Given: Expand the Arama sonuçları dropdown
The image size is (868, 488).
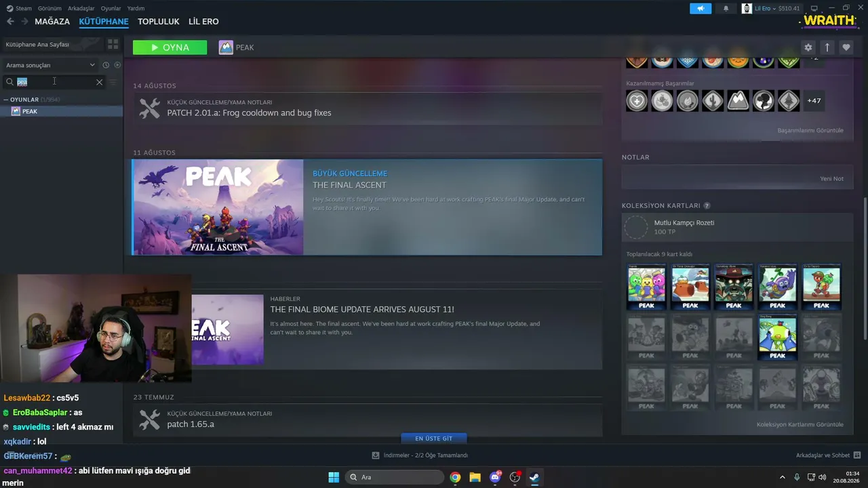Looking at the screenshot, I should point(51,65).
